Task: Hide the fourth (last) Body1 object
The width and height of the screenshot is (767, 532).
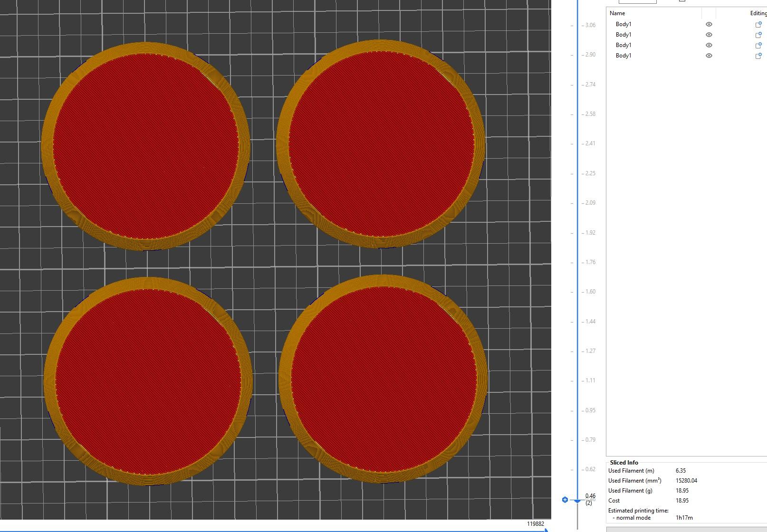Action: pyautogui.click(x=709, y=56)
